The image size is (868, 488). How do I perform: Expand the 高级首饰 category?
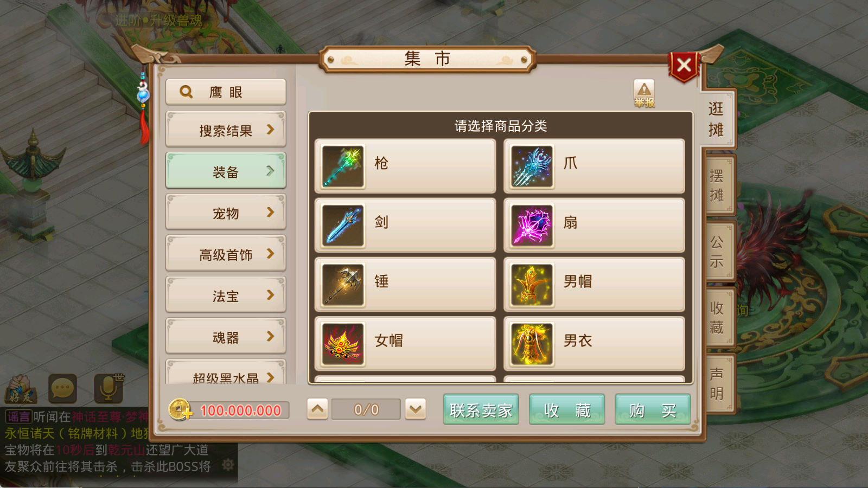(x=226, y=254)
